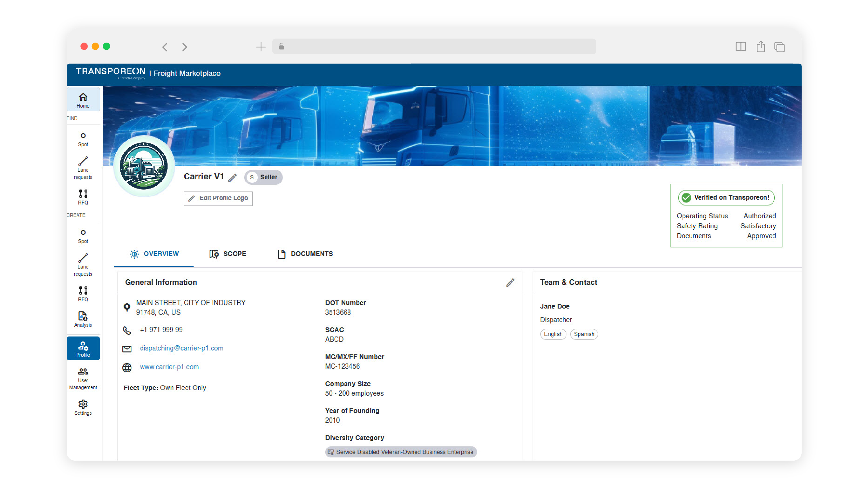
Task: Open User Management in sidebar
Action: click(83, 378)
